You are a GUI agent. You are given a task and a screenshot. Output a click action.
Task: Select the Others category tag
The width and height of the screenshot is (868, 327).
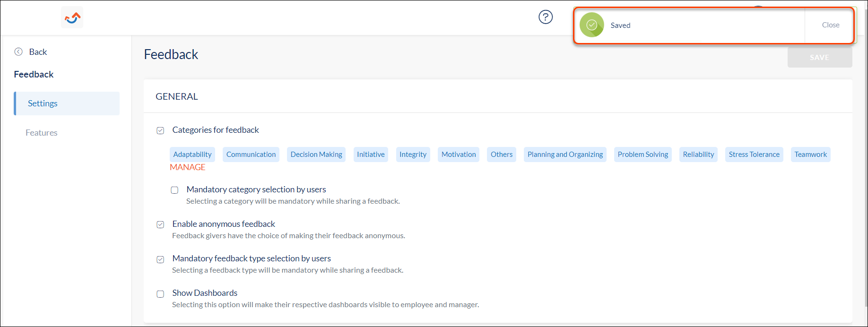tap(502, 155)
